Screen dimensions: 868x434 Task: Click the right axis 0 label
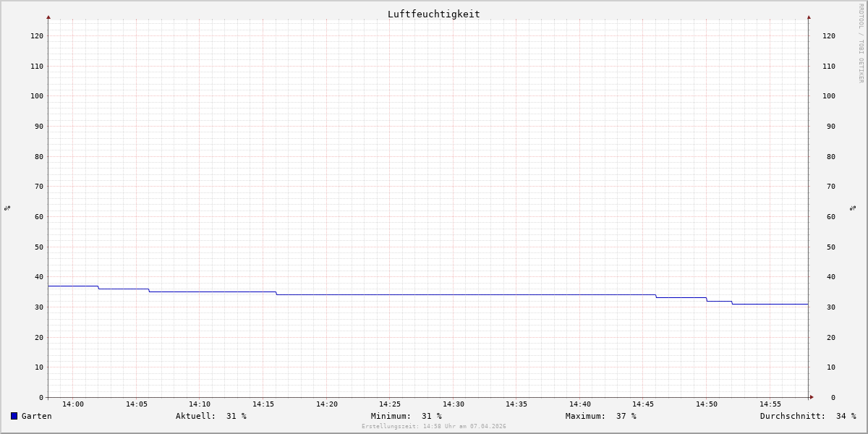[833, 398]
